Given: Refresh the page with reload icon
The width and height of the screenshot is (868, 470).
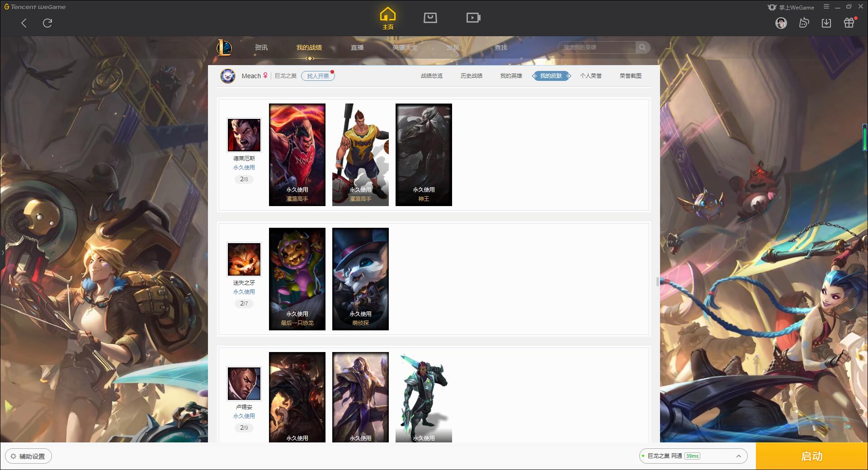Looking at the screenshot, I should tap(47, 23).
